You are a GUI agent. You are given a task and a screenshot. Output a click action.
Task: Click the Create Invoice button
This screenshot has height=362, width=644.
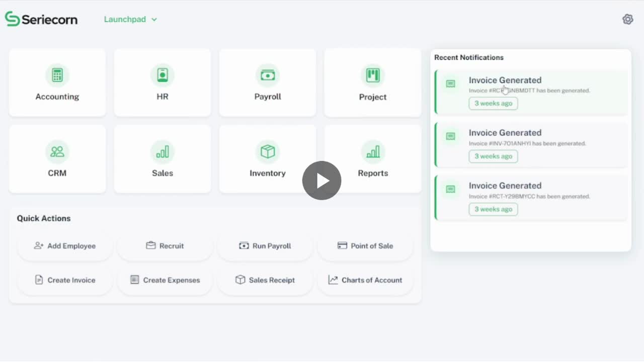(x=65, y=280)
